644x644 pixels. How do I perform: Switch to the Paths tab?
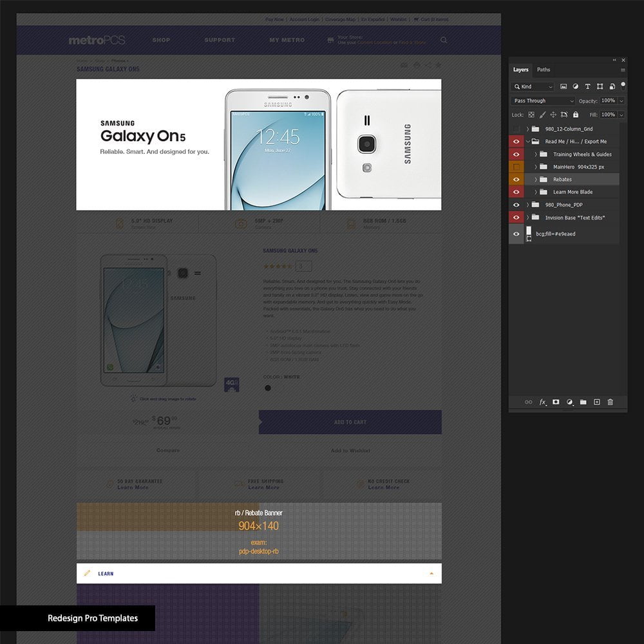click(544, 70)
